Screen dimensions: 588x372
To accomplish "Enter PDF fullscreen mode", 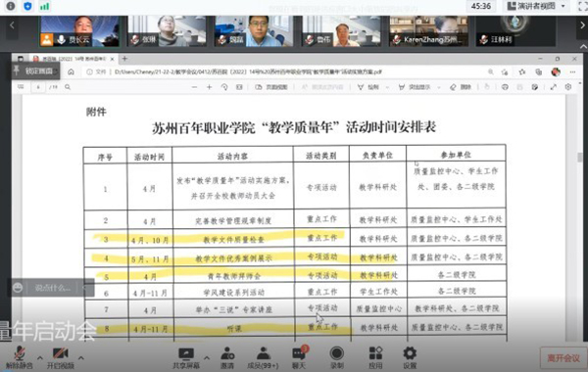I will coord(553,87).
